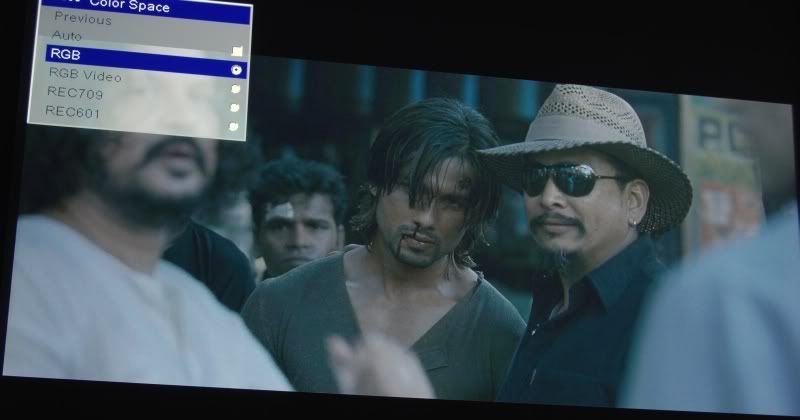The height and width of the screenshot is (420, 800).
Task: Click the 'REC709' label
Action: tap(75, 93)
